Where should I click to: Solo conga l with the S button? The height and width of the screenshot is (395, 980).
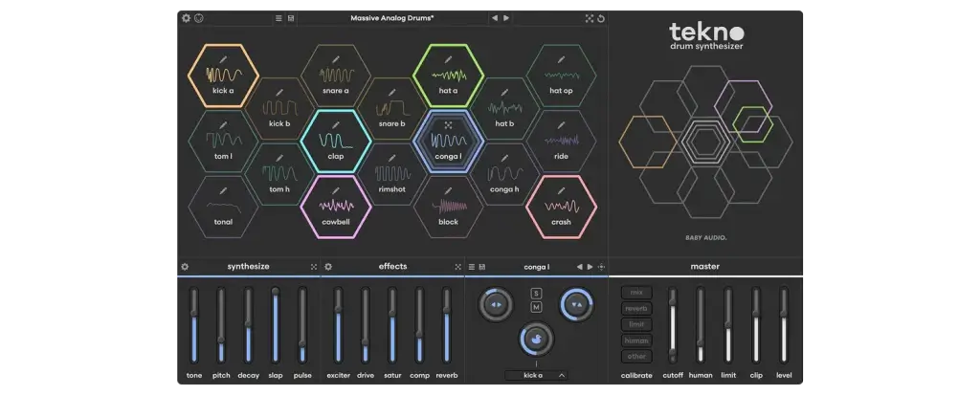pyautogui.click(x=536, y=293)
